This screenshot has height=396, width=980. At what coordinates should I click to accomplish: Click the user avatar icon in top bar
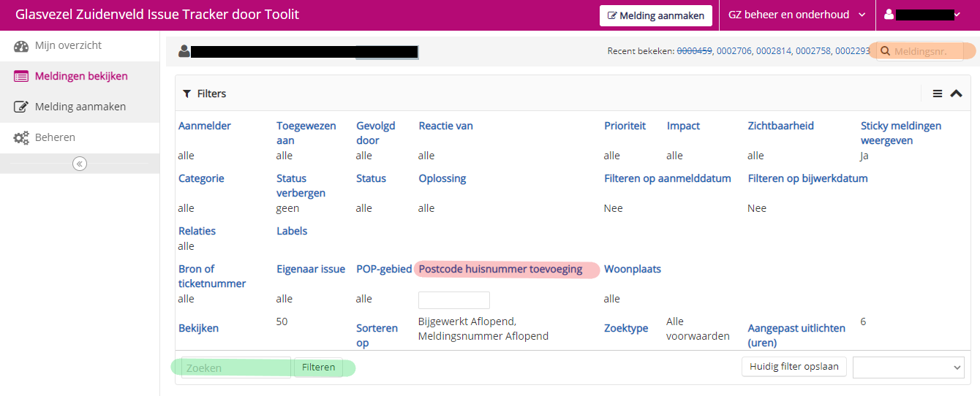tap(889, 15)
